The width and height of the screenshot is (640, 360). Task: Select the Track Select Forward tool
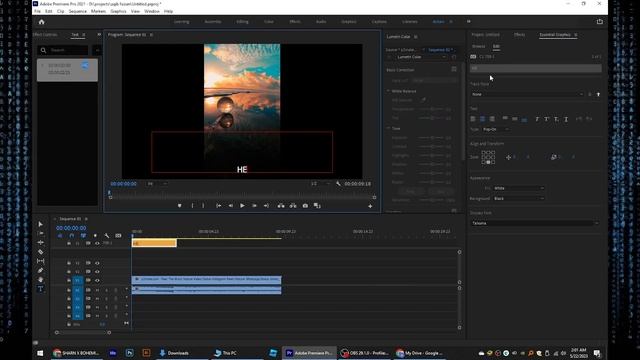40,233
